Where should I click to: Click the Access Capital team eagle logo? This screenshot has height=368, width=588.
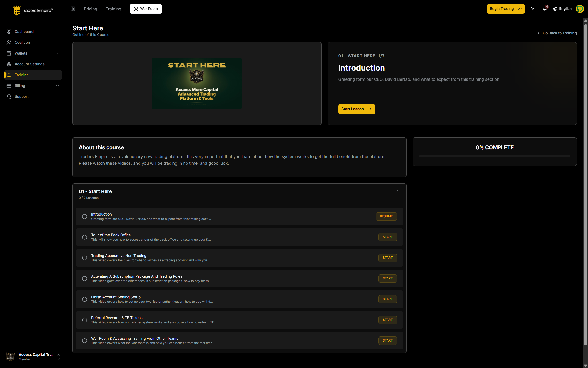pos(10,356)
